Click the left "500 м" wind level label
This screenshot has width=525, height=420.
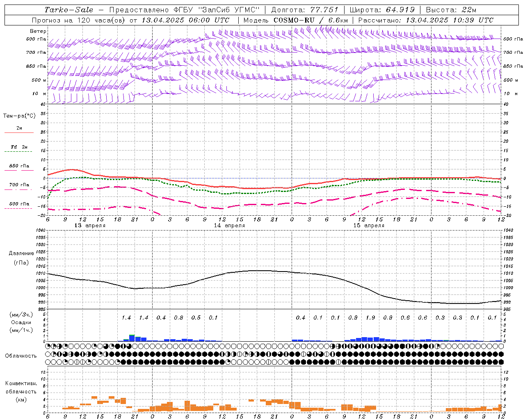point(39,80)
